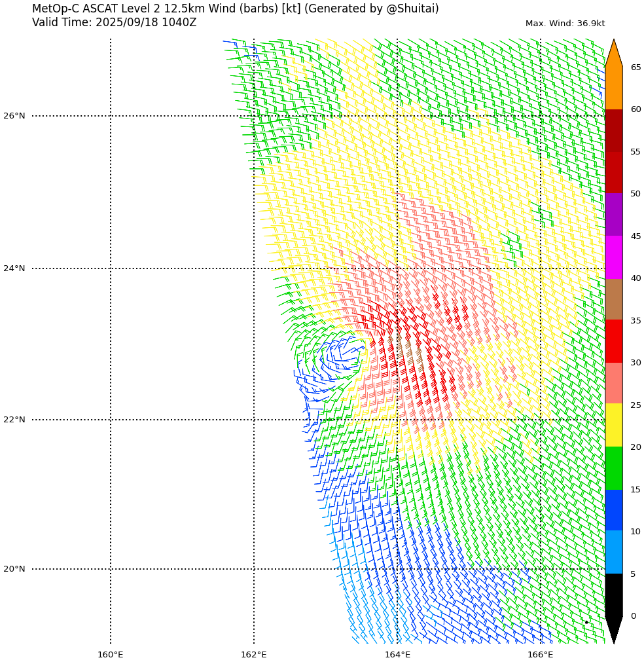This screenshot has height=662, width=644.
Task: Click the colorbar tick label 65
Action: pyautogui.click(x=635, y=67)
